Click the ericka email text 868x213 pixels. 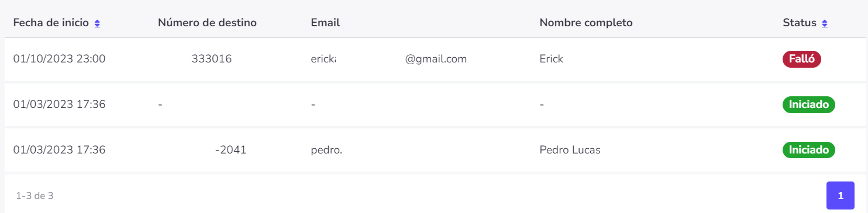click(x=323, y=59)
